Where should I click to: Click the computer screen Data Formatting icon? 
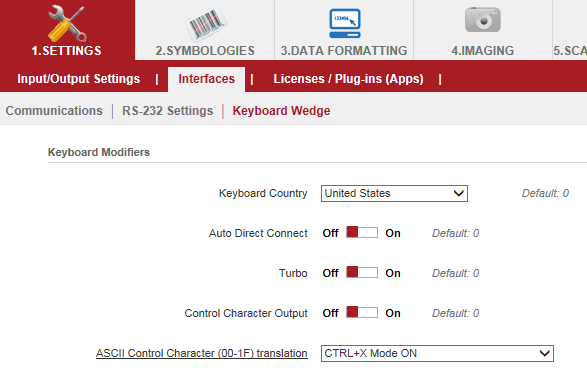[x=345, y=23]
